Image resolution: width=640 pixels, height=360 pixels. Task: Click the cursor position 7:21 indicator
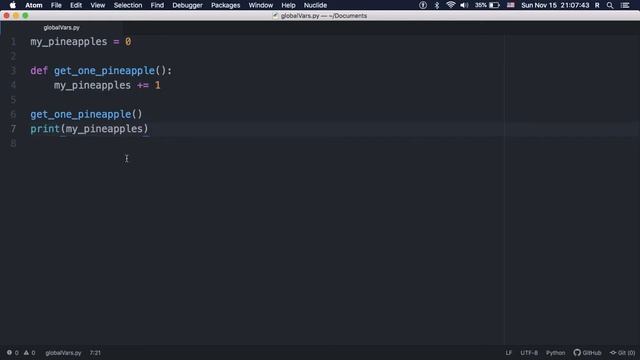(x=95, y=353)
